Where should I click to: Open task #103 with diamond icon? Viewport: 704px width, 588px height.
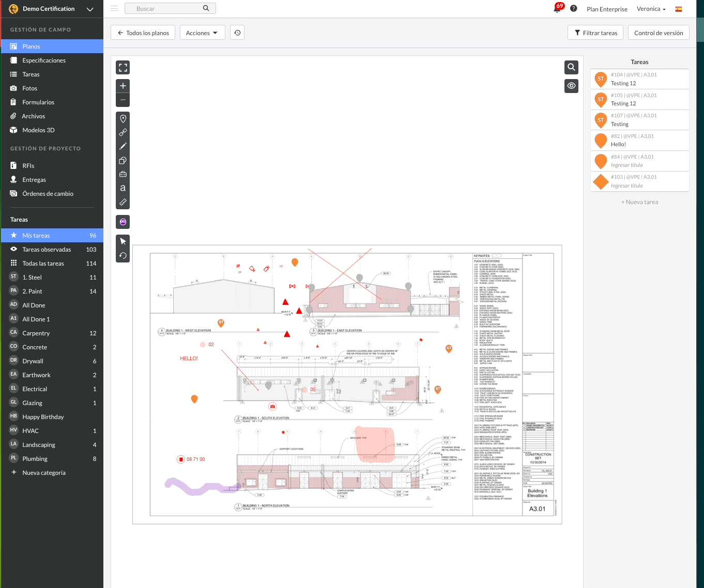click(640, 181)
